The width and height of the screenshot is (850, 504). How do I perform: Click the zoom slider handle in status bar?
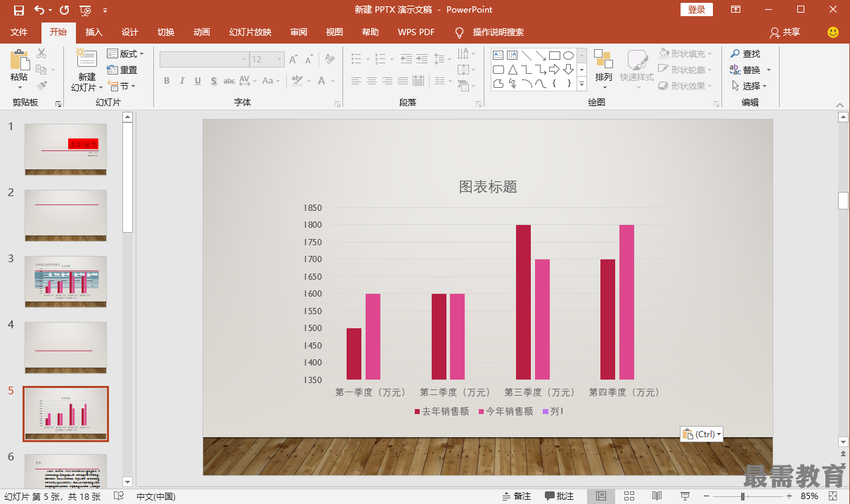tap(743, 496)
